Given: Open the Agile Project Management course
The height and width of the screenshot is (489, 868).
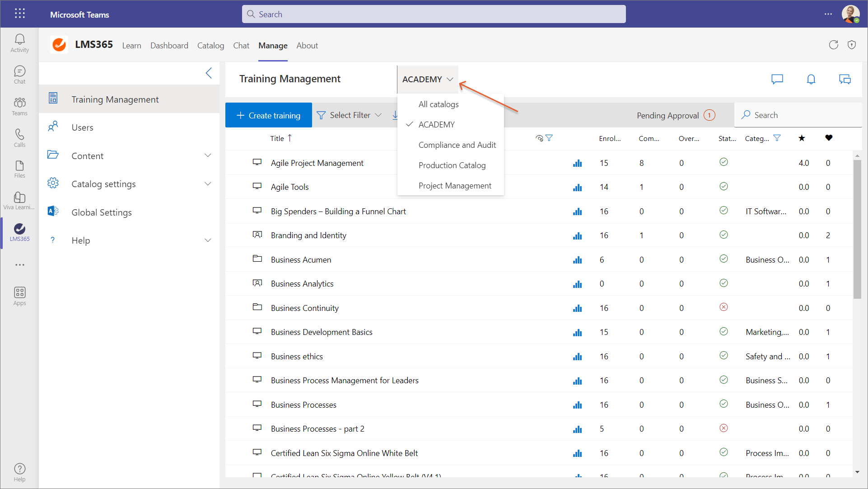Looking at the screenshot, I should (x=317, y=163).
